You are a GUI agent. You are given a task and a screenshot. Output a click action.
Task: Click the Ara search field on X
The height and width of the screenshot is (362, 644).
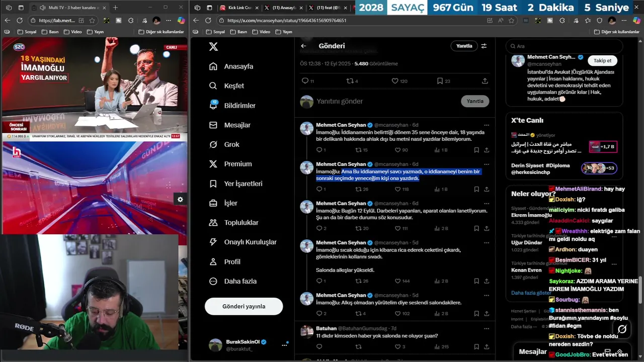(563, 46)
